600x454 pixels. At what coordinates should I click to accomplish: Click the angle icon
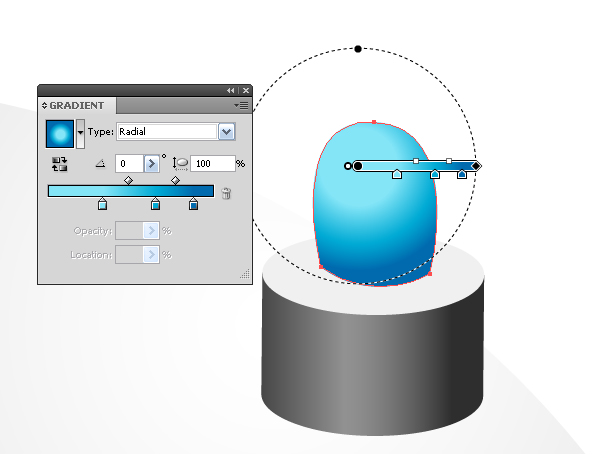(x=100, y=164)
